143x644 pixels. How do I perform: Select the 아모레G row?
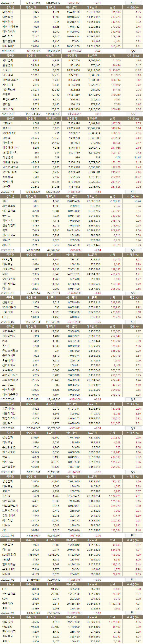click(x=71, y=627)
